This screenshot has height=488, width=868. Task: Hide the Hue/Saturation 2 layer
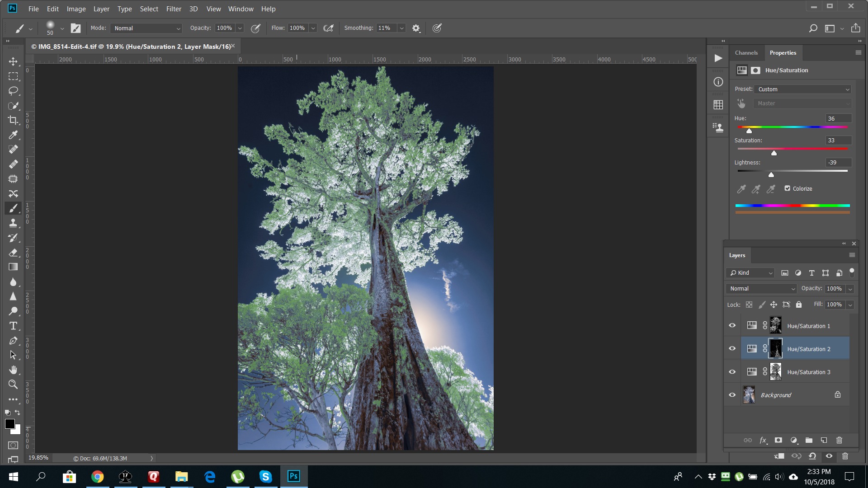click(732, 349)
